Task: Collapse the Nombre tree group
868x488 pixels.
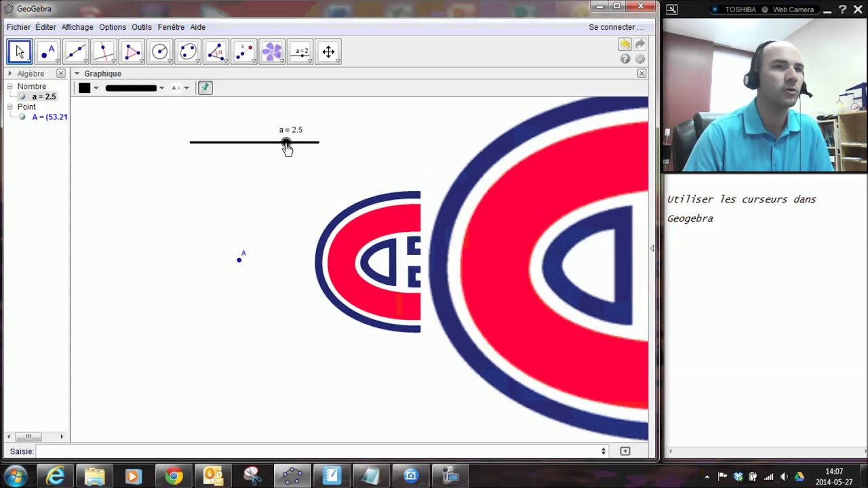Action: 10,87
